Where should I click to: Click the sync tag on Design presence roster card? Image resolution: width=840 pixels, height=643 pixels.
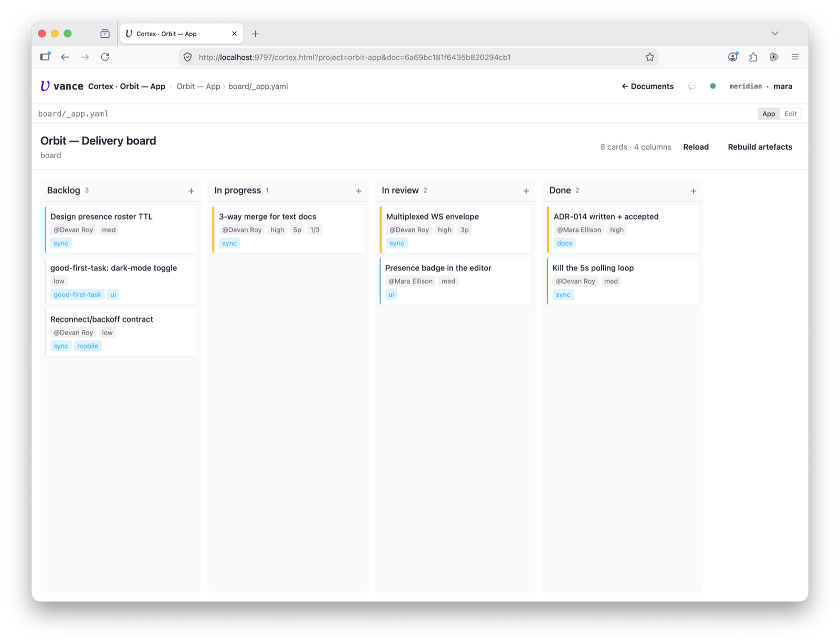coord(61,243)
